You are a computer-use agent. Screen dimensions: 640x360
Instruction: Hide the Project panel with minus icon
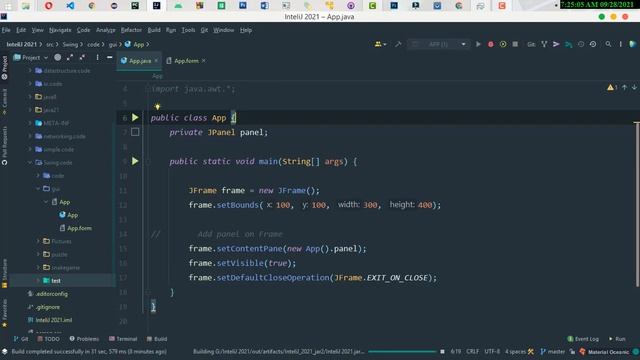[x=109, y=58]
